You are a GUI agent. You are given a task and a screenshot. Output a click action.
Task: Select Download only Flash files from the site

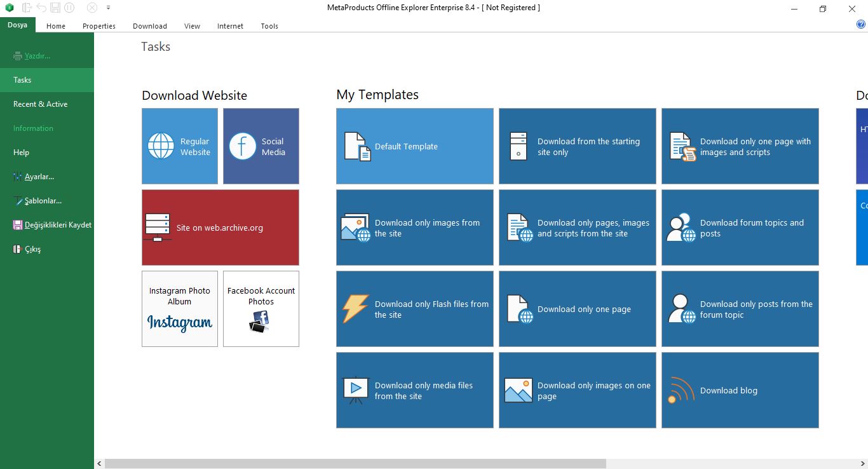[415, 309]
